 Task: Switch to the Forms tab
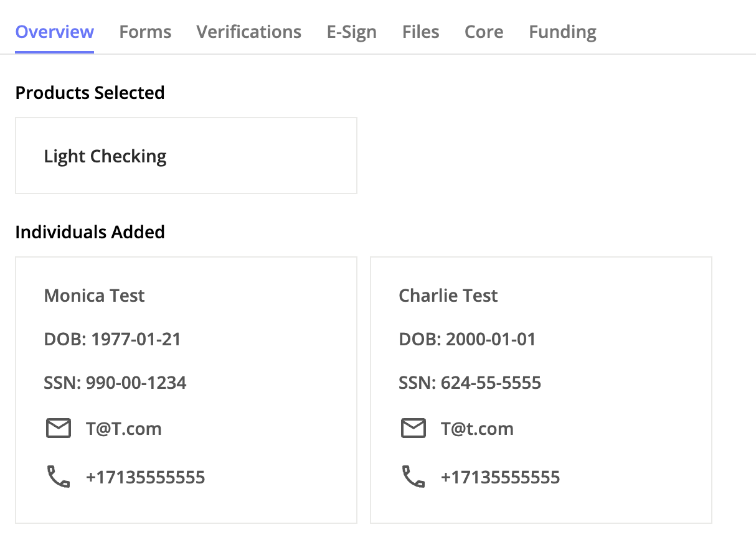pyautogui.click(x=145, y=32)
